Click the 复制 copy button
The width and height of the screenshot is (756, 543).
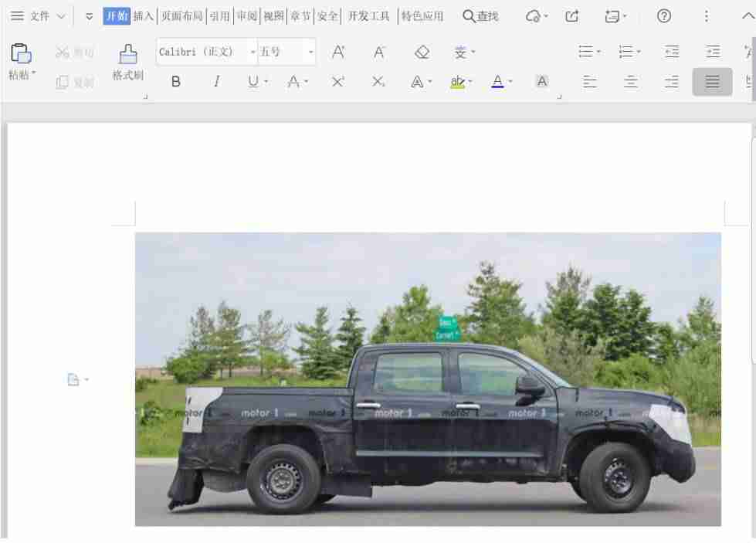pos(74,83)
